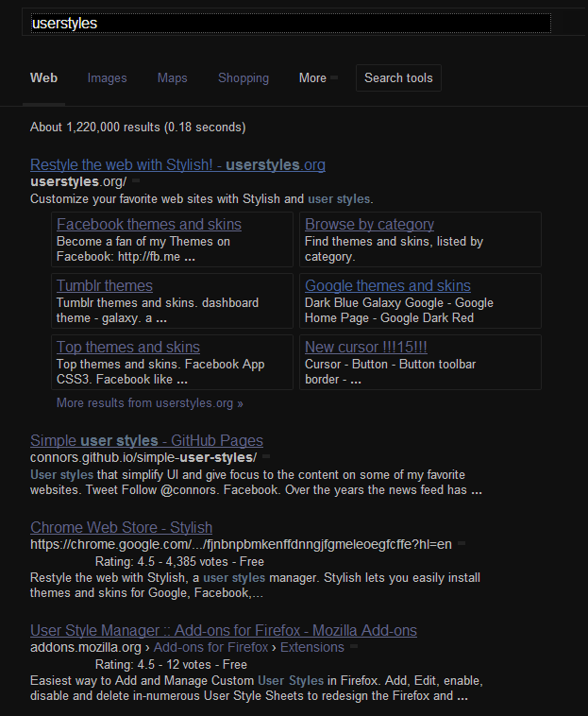Click addons.mozilla.org breadcrumb text
The height and width of the screenshot is (716, 588).
click(x=86, y=647)
